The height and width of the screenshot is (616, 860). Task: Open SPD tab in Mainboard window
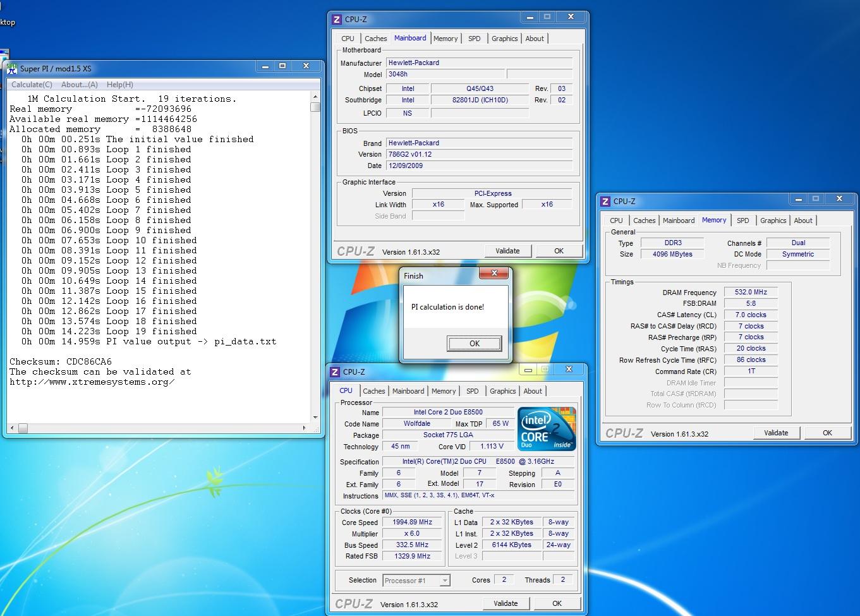coord(475,39)
